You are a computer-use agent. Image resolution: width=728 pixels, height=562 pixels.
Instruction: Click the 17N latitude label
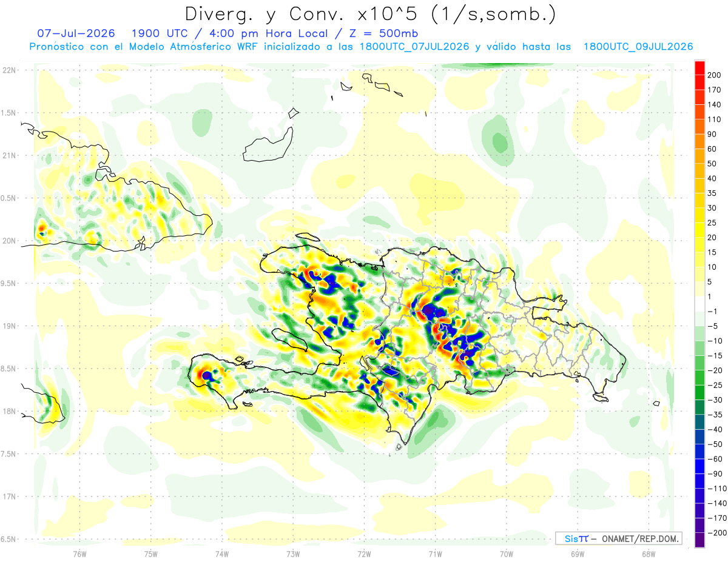tap(8, 497)
